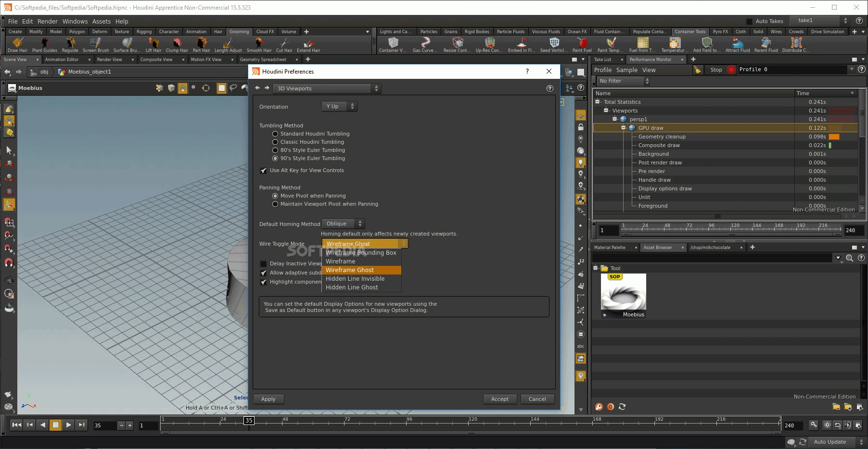Choose Hidden Line Invisible option

(361, 278)
